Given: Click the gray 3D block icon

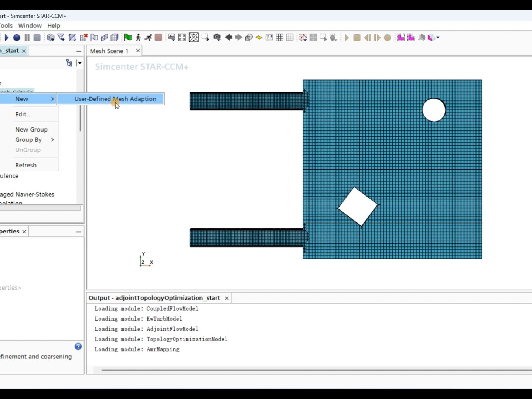Looking at the screenshot, I should [x=422, y=37].
